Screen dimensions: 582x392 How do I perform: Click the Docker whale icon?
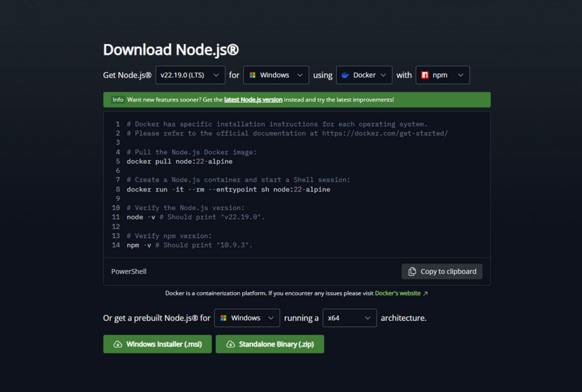(345, 75)
